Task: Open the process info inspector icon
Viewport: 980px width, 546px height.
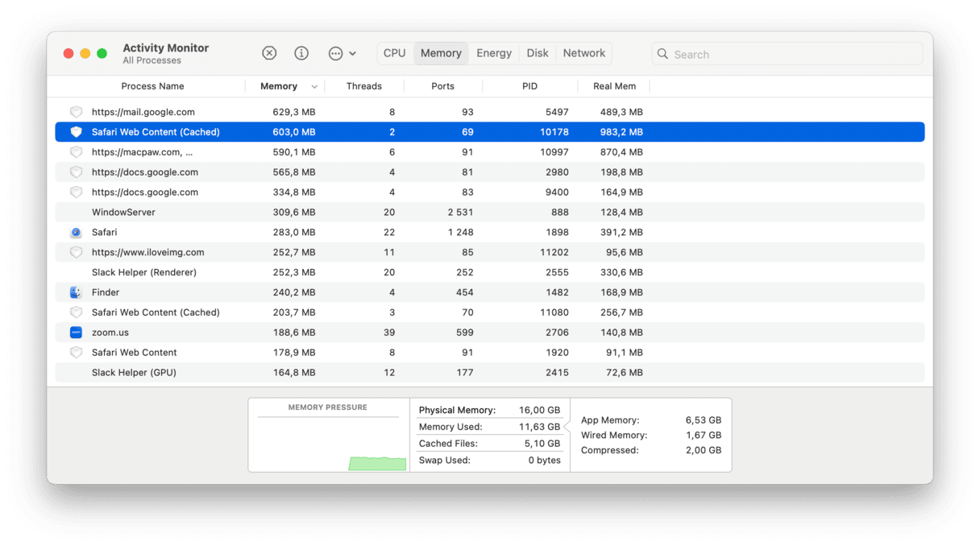Action: coord(301,53)
